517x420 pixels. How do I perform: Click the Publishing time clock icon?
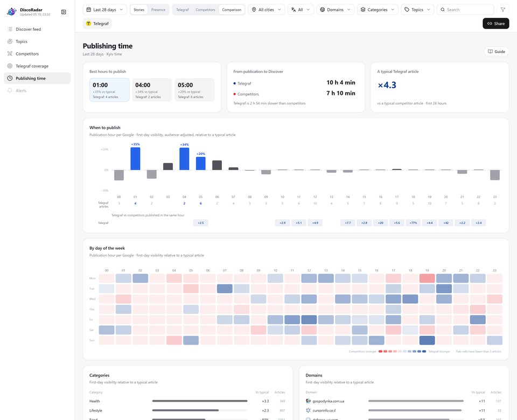click(x=10, y=78)
